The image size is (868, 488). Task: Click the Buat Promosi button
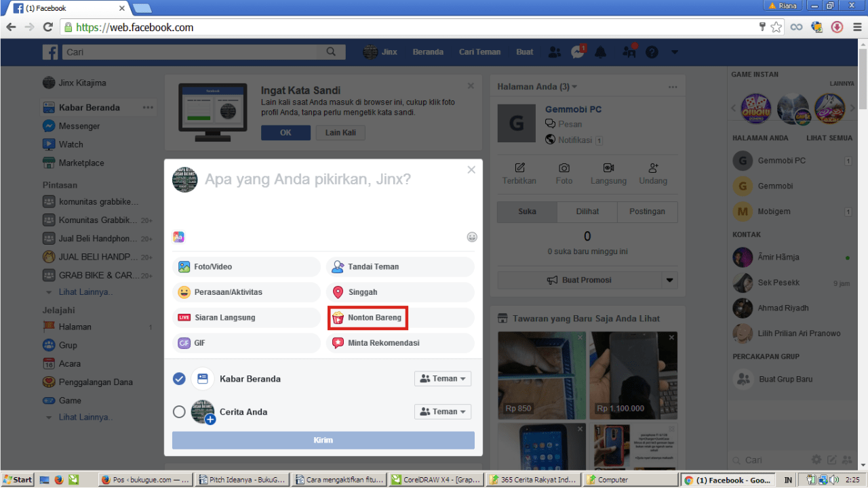(x=580, y=280)
